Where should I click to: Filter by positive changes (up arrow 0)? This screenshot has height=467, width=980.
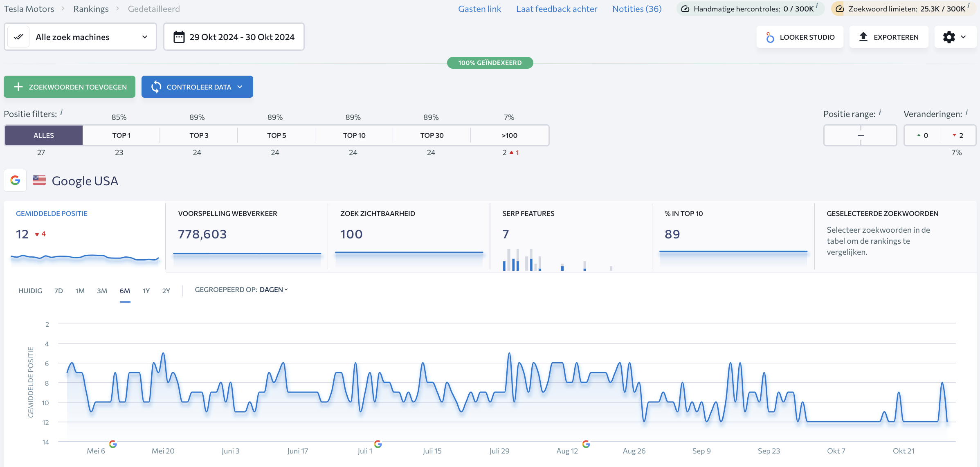click(x=922, y=135)
